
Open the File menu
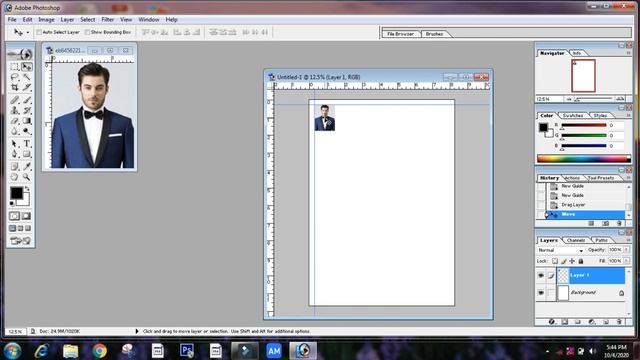(x=12, y=20)
